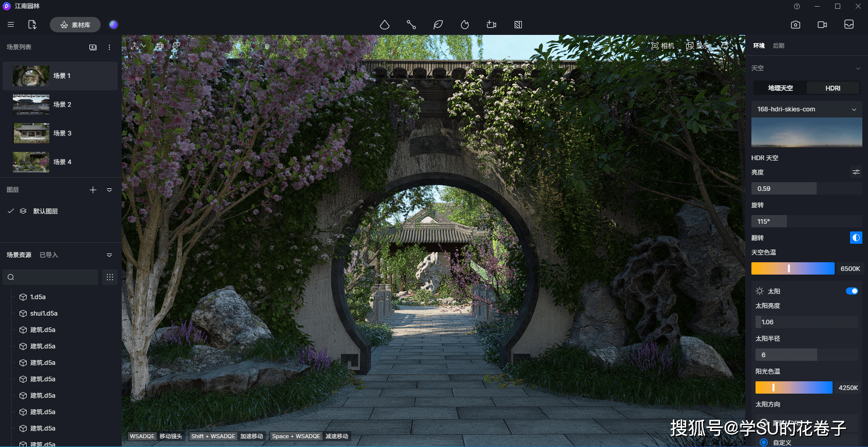Click the 阳光色温 color temperature bar

[794, 387]
